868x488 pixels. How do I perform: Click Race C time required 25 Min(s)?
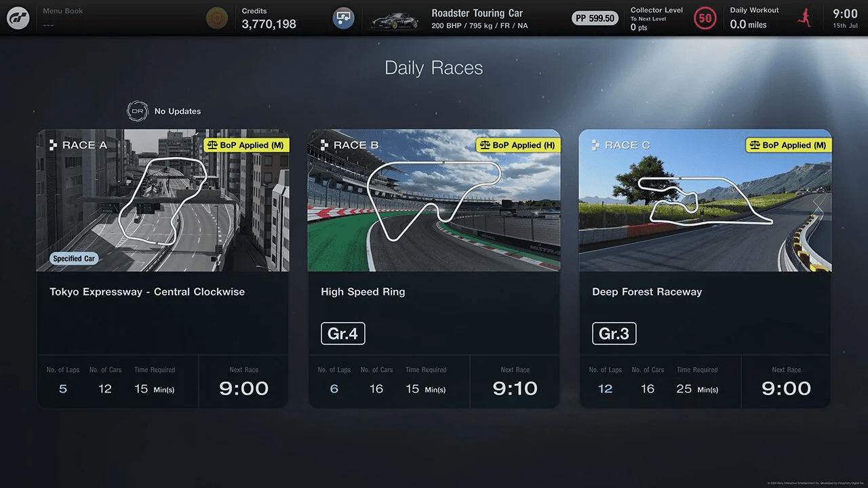[697, 389]
